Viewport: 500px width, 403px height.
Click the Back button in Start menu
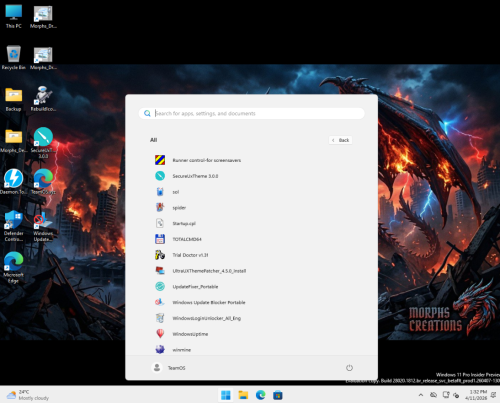point(341,140)
